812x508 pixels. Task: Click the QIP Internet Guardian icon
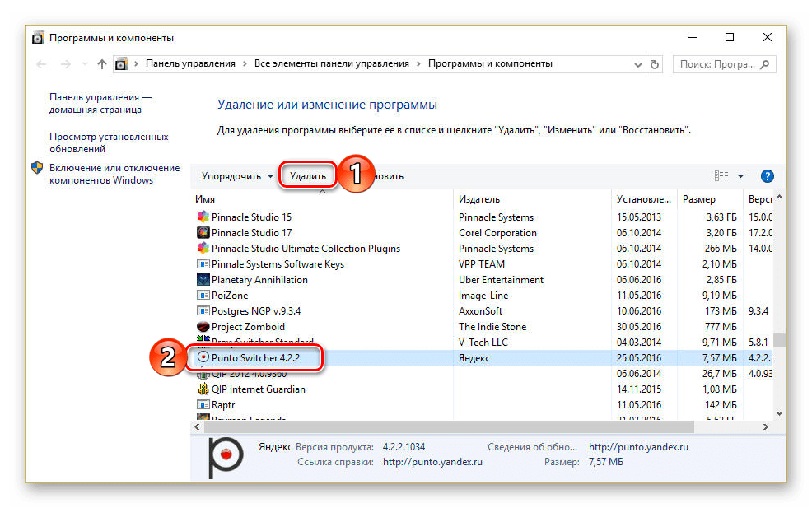click(203, 389)
